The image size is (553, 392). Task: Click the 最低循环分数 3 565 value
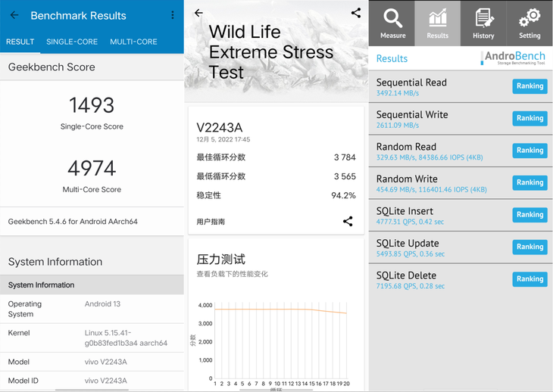point(345,176)
